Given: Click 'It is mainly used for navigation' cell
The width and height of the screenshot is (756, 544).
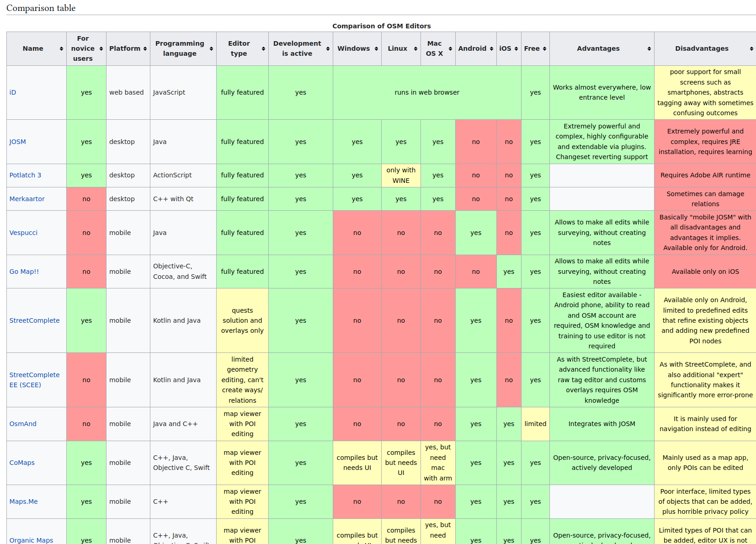Looking at the screenshot, I should coord(705,424).
